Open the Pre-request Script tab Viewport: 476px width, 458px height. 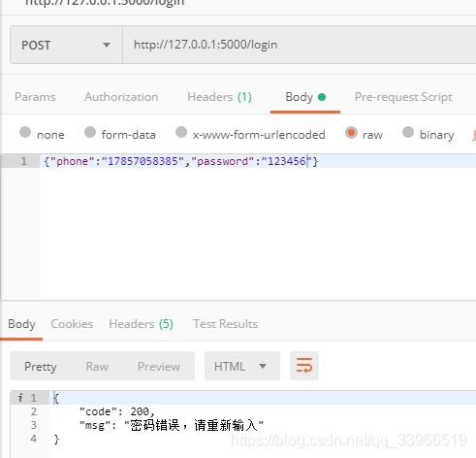[x=403, y=97]
